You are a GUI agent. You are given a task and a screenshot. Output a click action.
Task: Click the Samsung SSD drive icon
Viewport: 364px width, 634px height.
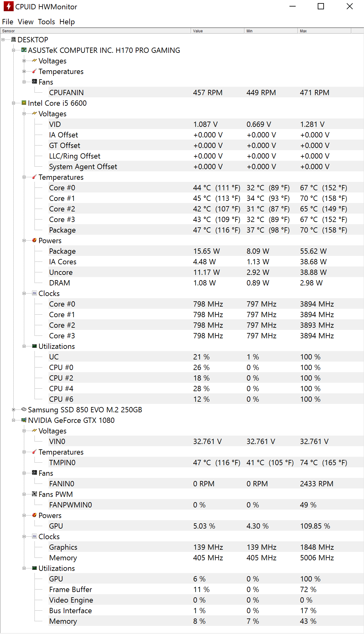24,410
